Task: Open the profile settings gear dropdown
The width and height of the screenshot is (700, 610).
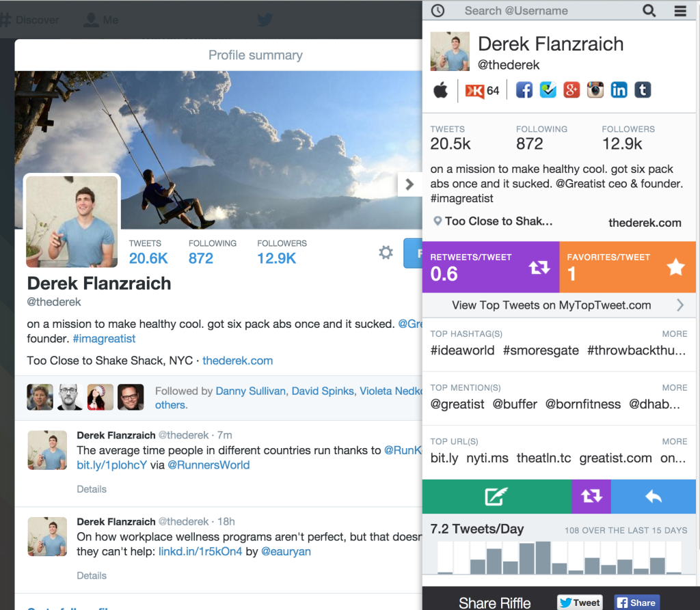Action: (x=386, y=253)
